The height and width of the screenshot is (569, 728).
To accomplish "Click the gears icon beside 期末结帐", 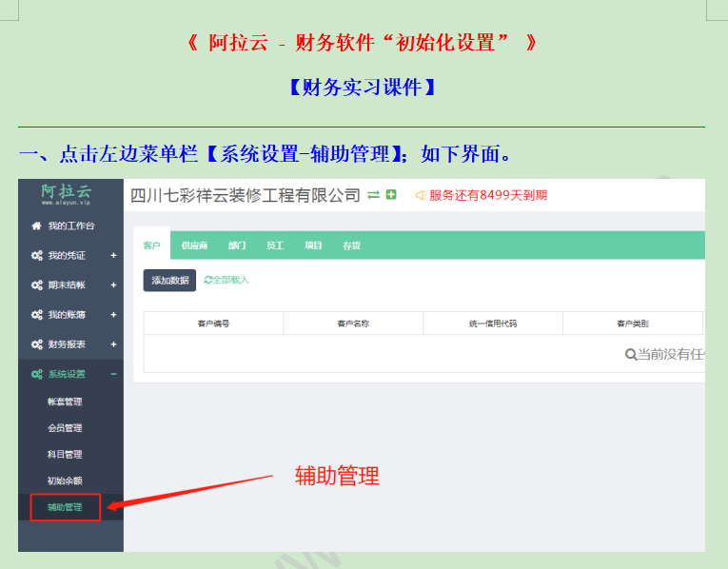I will 37,285.
